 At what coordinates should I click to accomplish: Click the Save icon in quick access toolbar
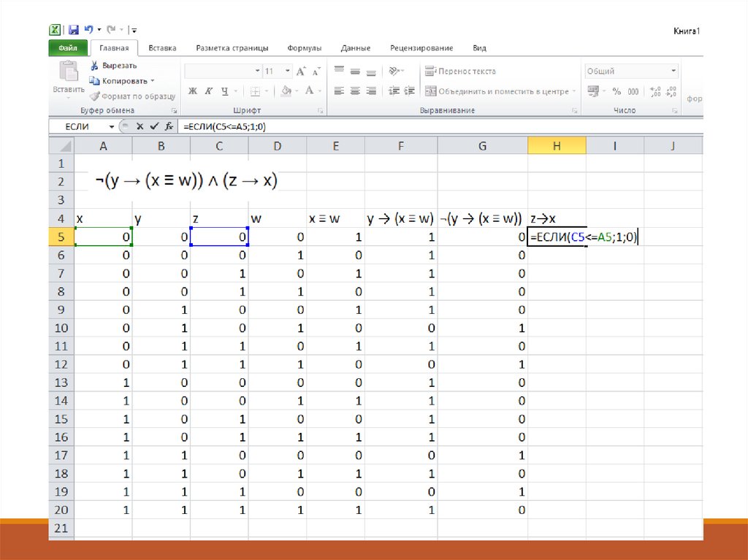tap(73, 30)
